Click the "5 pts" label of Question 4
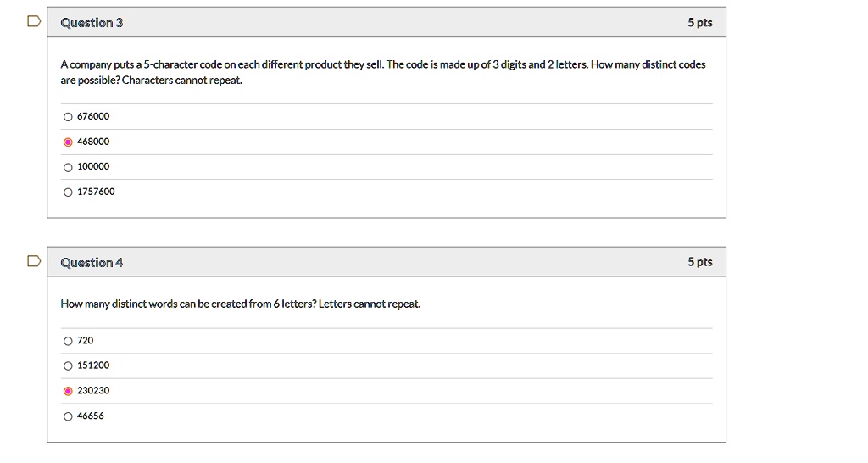This screenshot has height=463, width=868. coord(699,262)
